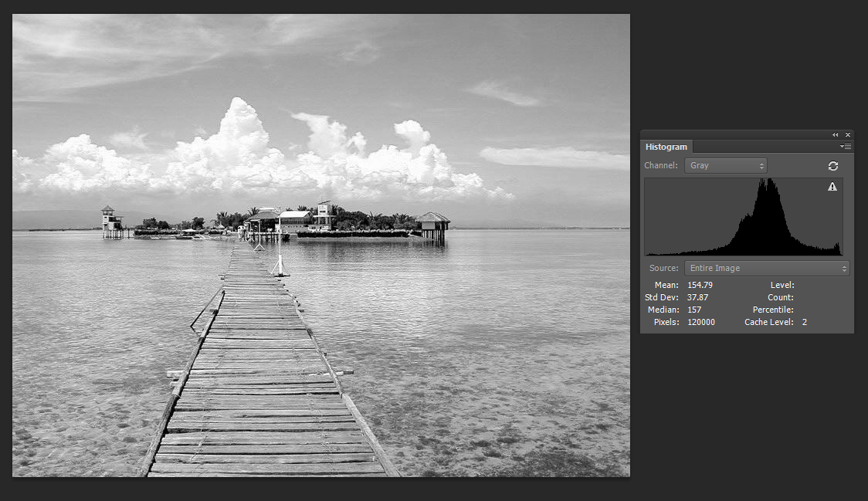Click the cached data warning triangle icon
The width and height of the screenshot is (868, 501).
(x=832, y=187)
